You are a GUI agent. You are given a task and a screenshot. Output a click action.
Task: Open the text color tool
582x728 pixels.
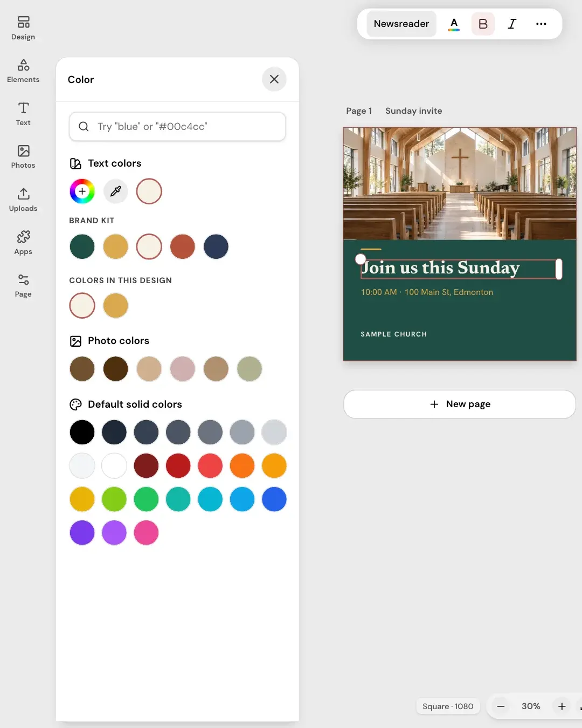pos(454,24)
